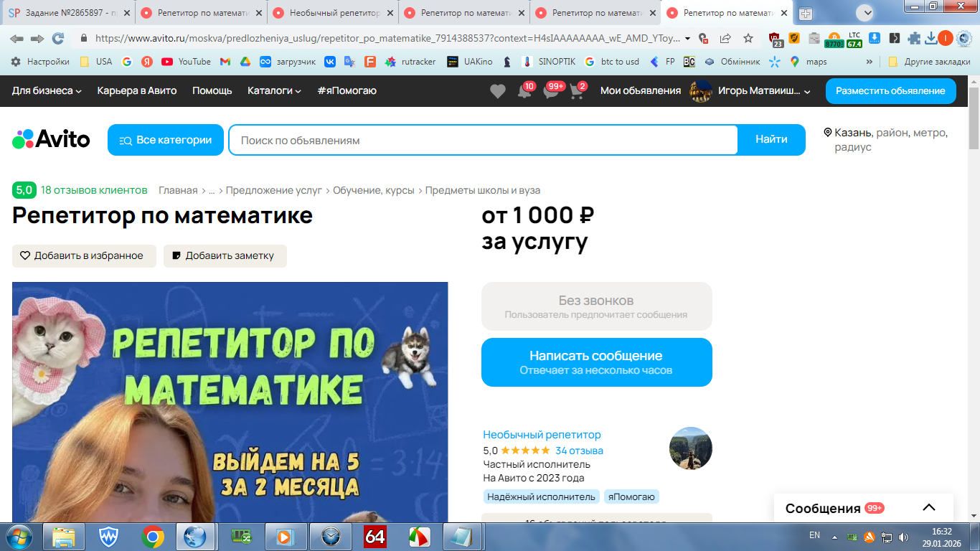Open the Мои объявления link

click(641, 91)
